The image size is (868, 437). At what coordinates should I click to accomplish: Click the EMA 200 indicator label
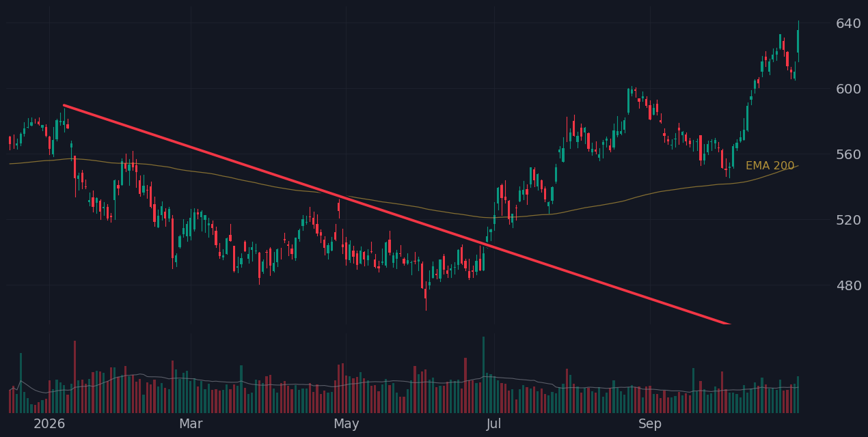[x=770, y=166]
